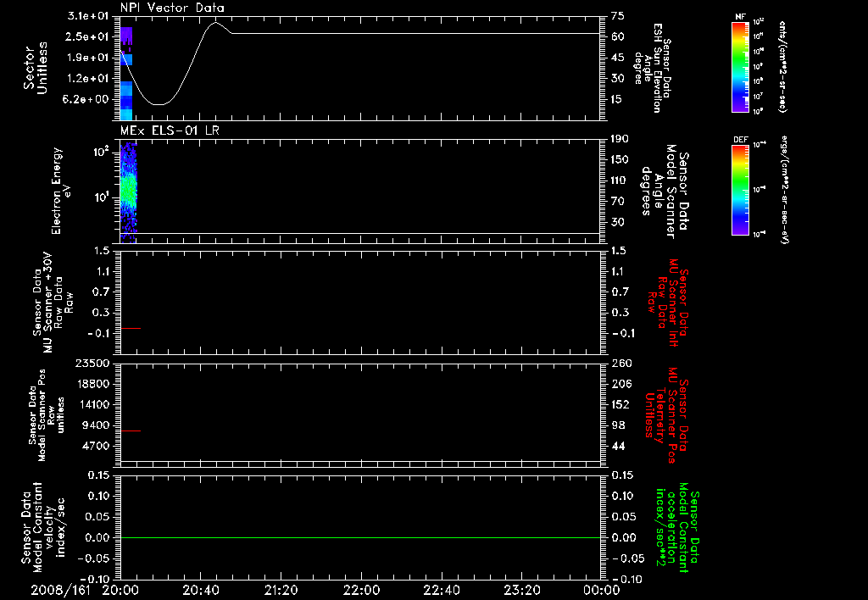
Task: Click the "260" telemetry tick label
Action: pos(621,363)
